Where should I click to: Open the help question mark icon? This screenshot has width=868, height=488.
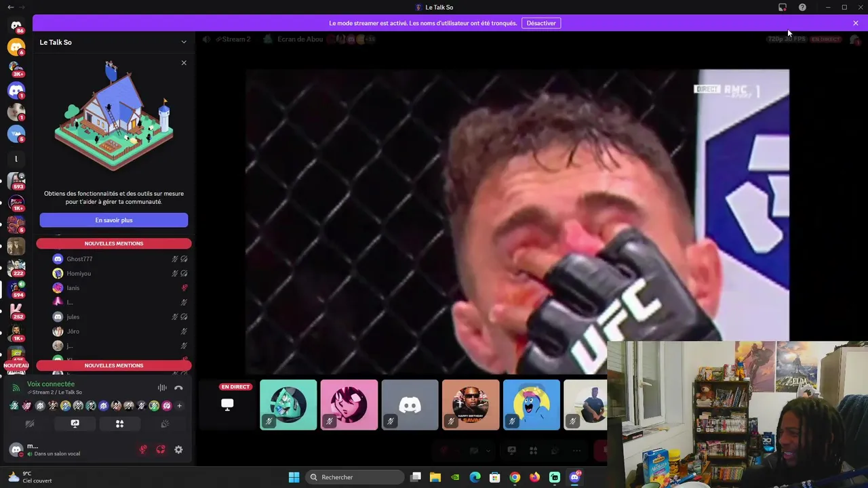pyautogui.click(x=802, y=7)
